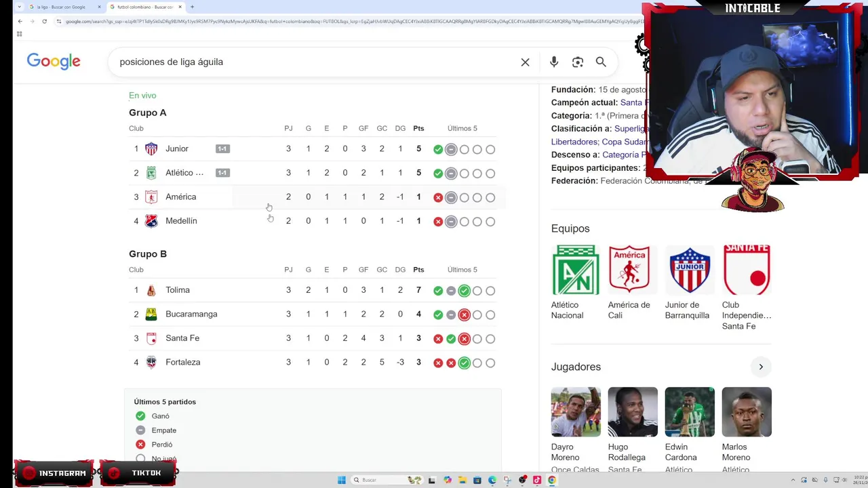Select the Club Independiente Santa Fe card
This screenshot has height=488, width=868.
pos(747,287)
